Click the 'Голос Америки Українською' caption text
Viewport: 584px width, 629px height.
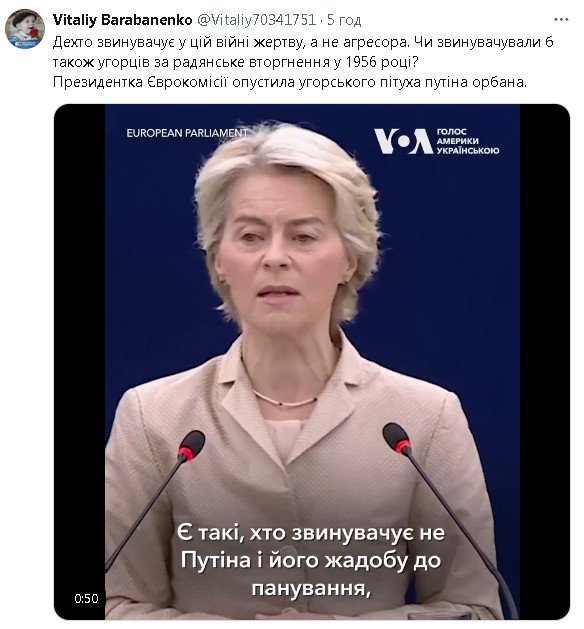pyautogui.click(x=468, y=141)
